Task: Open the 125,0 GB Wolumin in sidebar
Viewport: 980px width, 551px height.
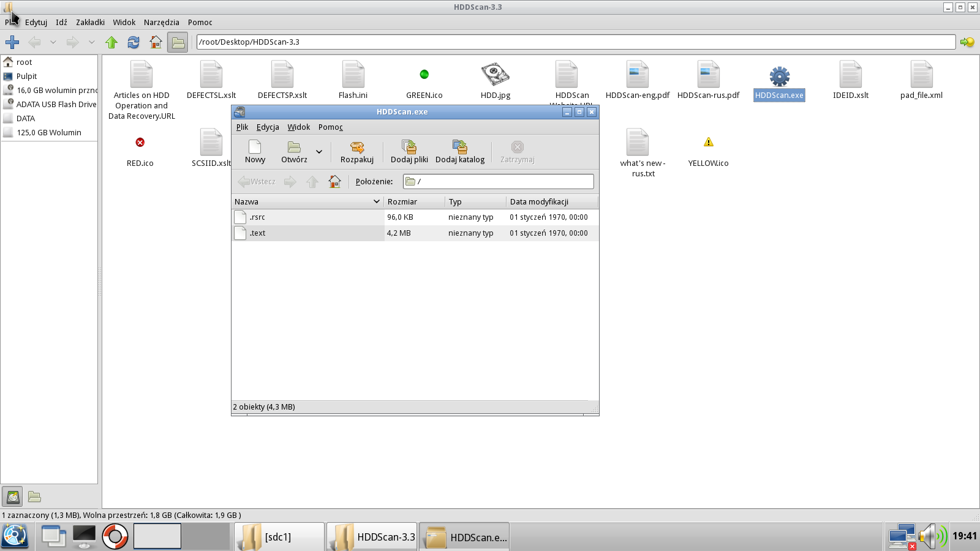Action: coord(49,132)
